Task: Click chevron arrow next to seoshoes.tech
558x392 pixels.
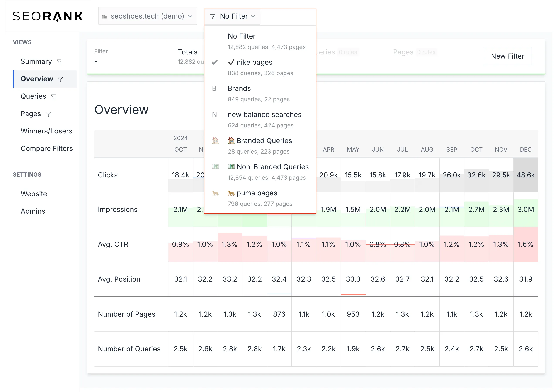Action: 190,16
